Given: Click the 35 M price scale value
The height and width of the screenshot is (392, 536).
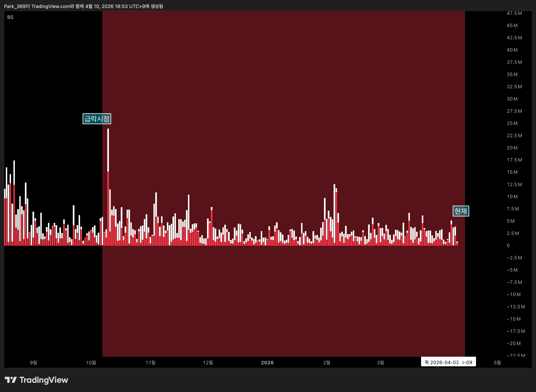Looking at the screenshot, I should coord(512,74).
